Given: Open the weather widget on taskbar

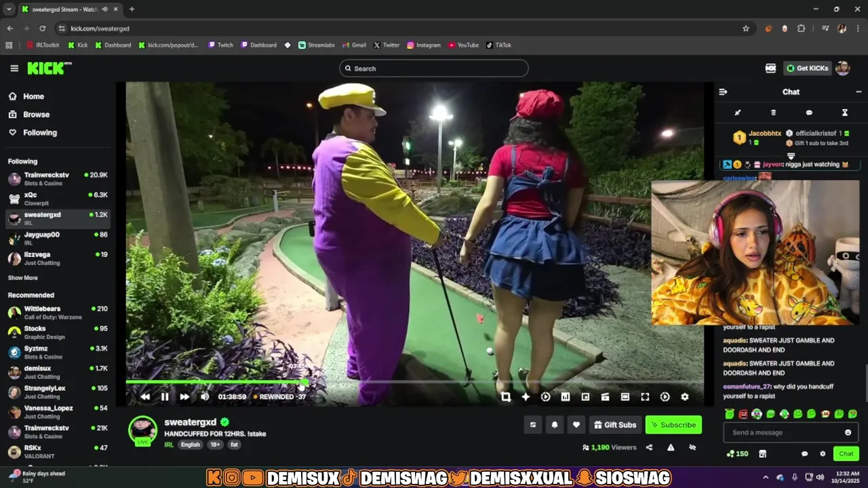Looking at the screenshot, I should pos(37,477).
